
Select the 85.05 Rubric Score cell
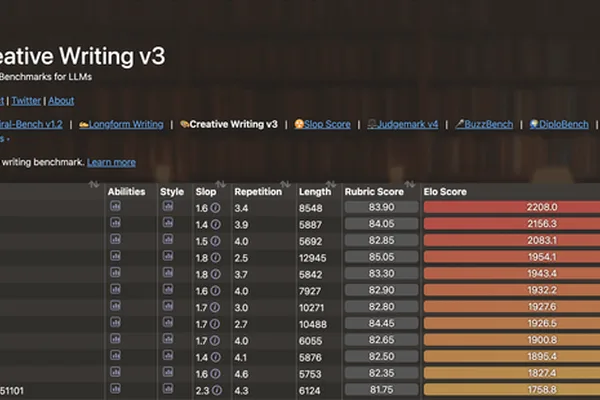click(382, 257)
